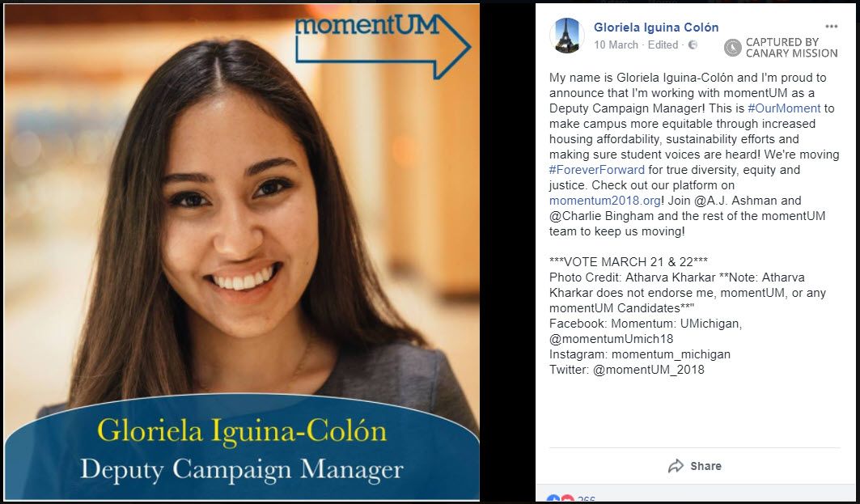
Task: Open the post options three-dot menu
Action: point(832,27)
